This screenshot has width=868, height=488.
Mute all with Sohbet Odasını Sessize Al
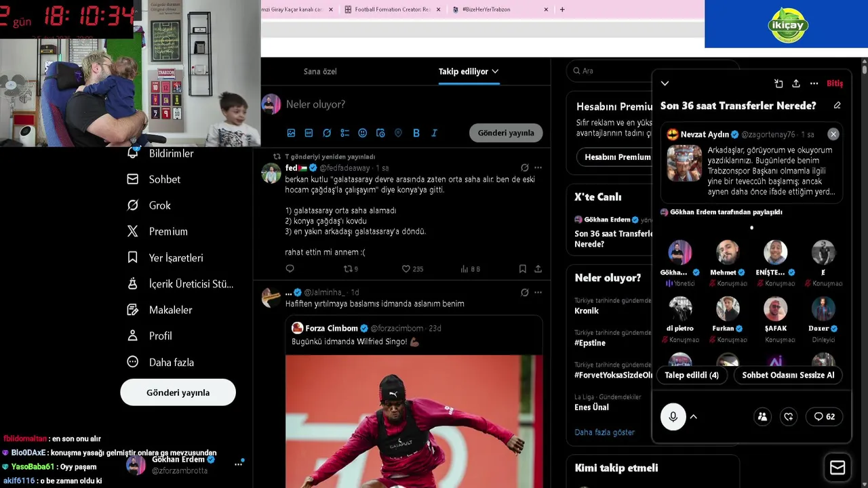pos(788,375)
